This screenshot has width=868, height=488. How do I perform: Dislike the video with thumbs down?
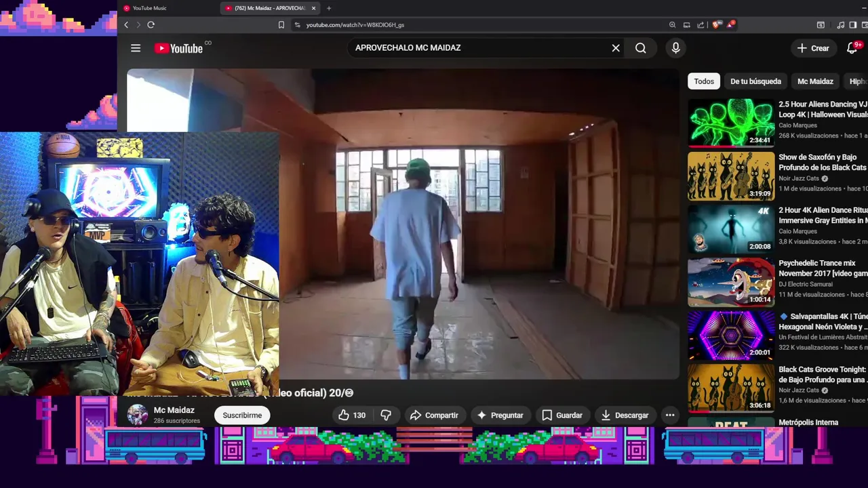386,415
